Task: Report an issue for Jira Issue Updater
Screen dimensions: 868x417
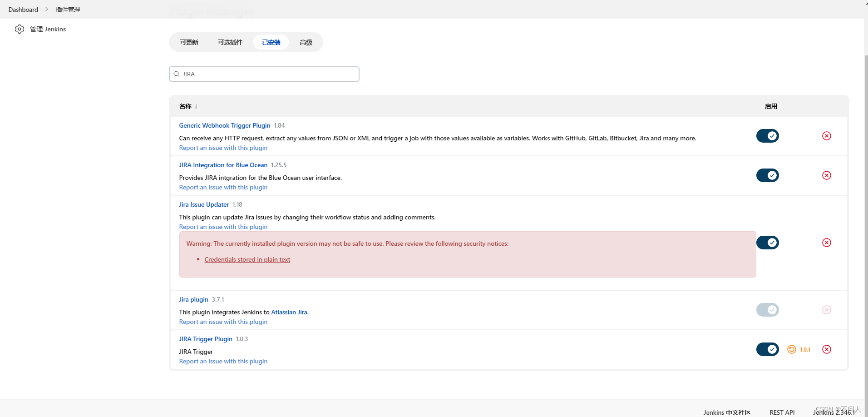Action: pos(223,227)
